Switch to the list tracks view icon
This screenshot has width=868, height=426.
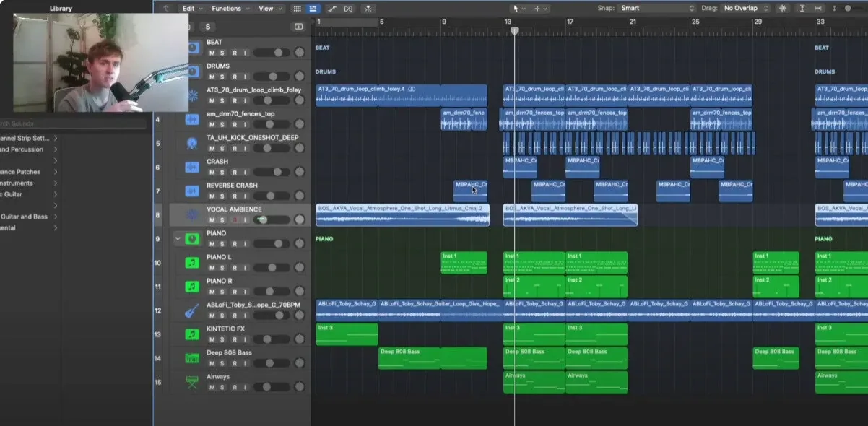(313, 9)
